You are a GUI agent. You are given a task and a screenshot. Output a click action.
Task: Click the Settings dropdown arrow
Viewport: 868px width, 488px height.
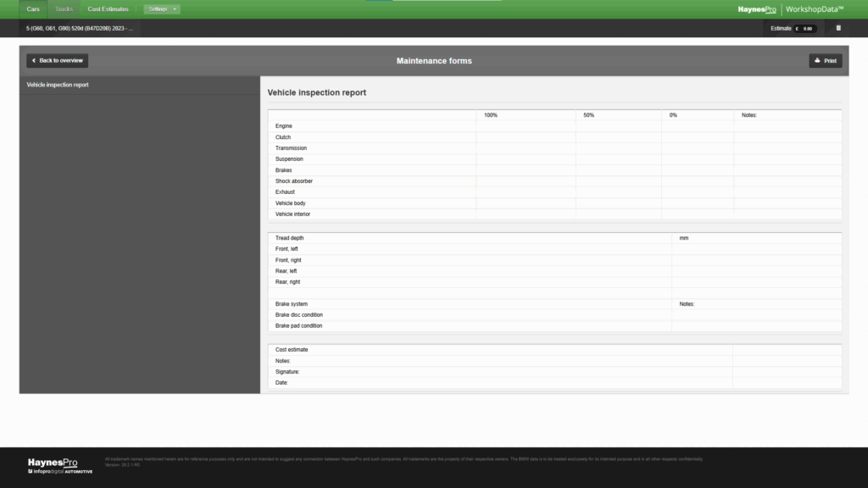tap(175, 9)
